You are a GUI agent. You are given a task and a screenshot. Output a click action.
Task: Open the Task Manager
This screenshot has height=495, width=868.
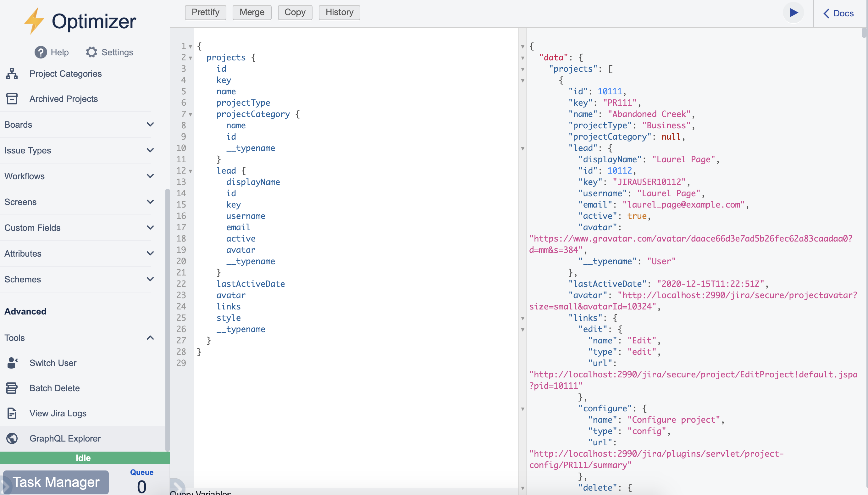[56, 482]
